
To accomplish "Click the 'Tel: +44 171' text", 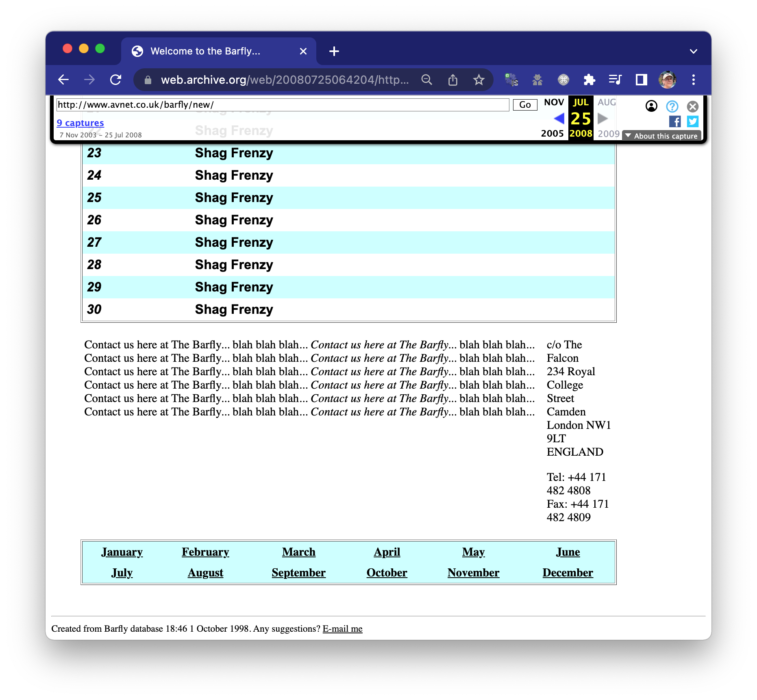I will click(576, 477).
